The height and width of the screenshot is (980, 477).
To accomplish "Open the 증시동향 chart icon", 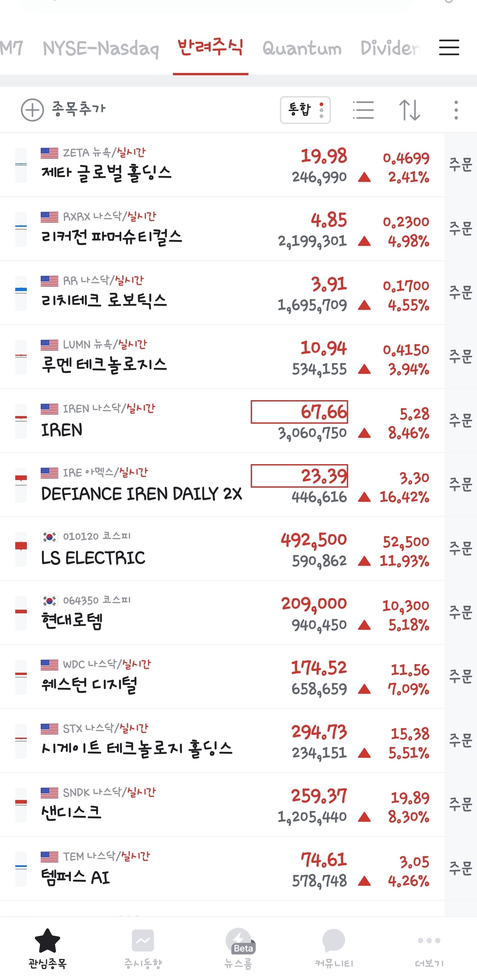I will click(143, 941).
